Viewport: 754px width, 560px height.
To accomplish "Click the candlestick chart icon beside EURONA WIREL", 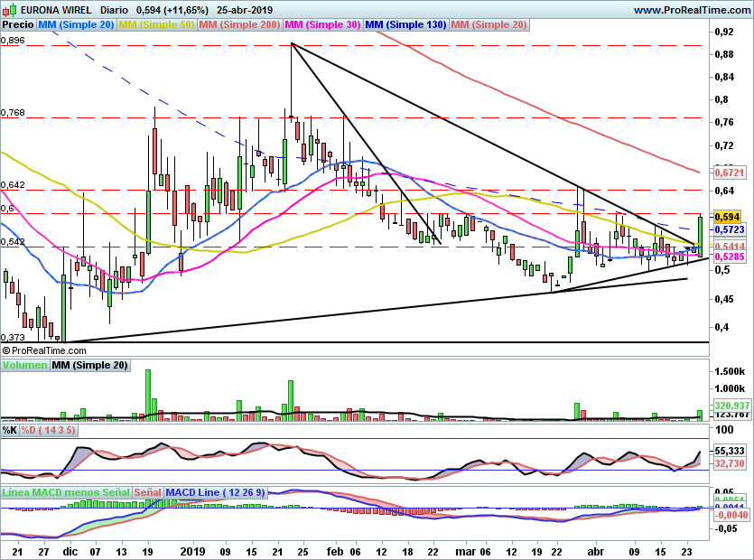I will pos(9,10).
